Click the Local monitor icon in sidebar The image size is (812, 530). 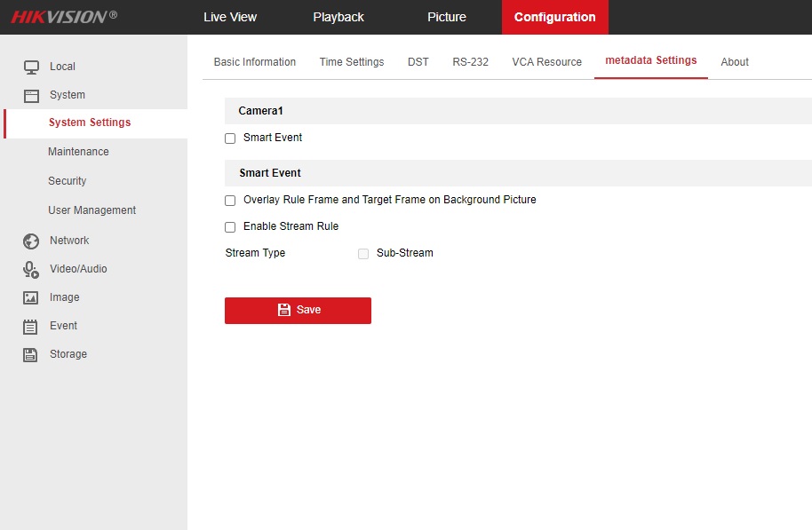pyautogui.click(x=31, y=67)
